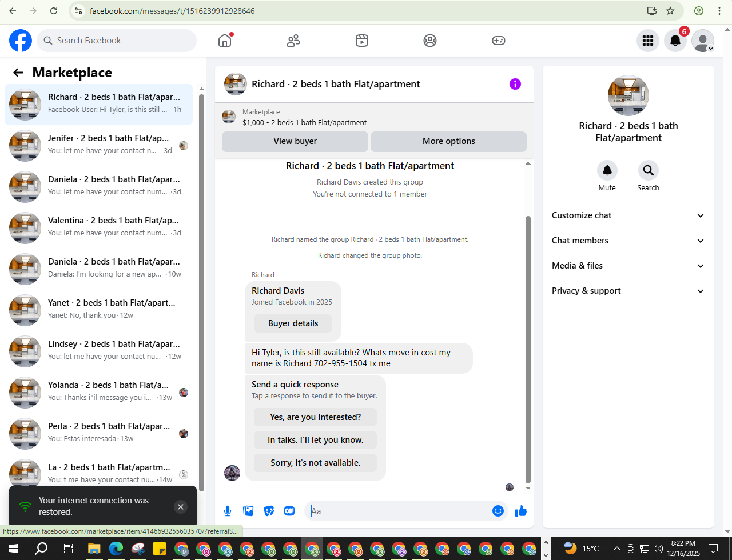
Task: Click the browser address bar URL
Action: [172, 11]
